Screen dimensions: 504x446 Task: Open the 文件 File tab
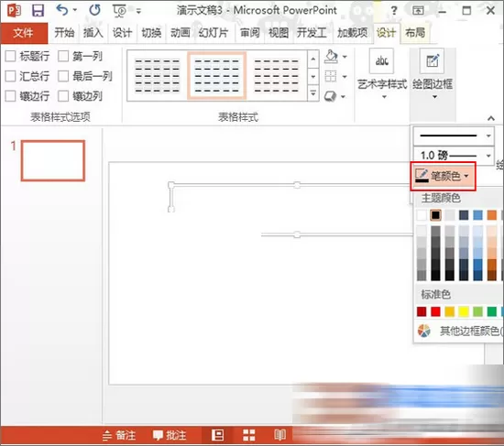point(24,33)
